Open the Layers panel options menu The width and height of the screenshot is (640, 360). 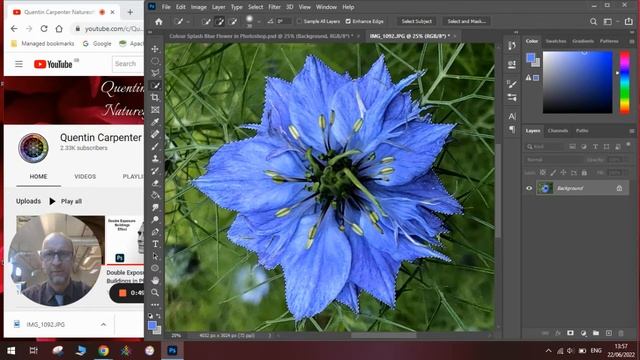(x=632, y=131)
